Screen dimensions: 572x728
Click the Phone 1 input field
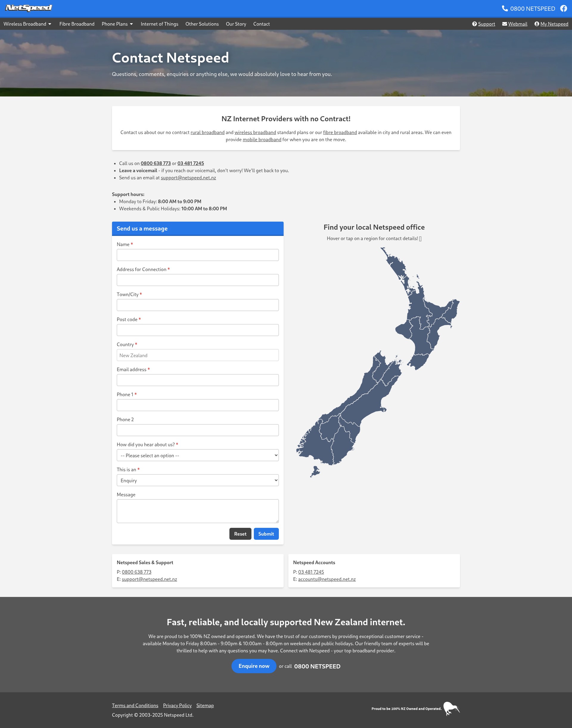pyautogui.click(x=198, y=405)
